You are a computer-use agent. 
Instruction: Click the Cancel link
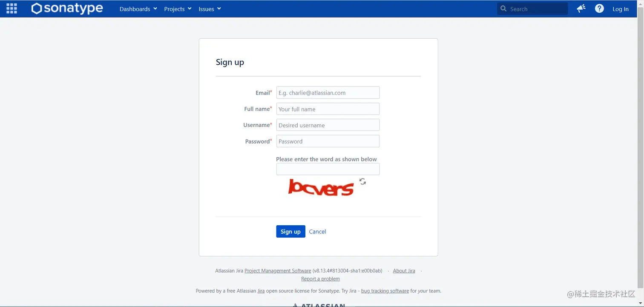pos(317,232)
